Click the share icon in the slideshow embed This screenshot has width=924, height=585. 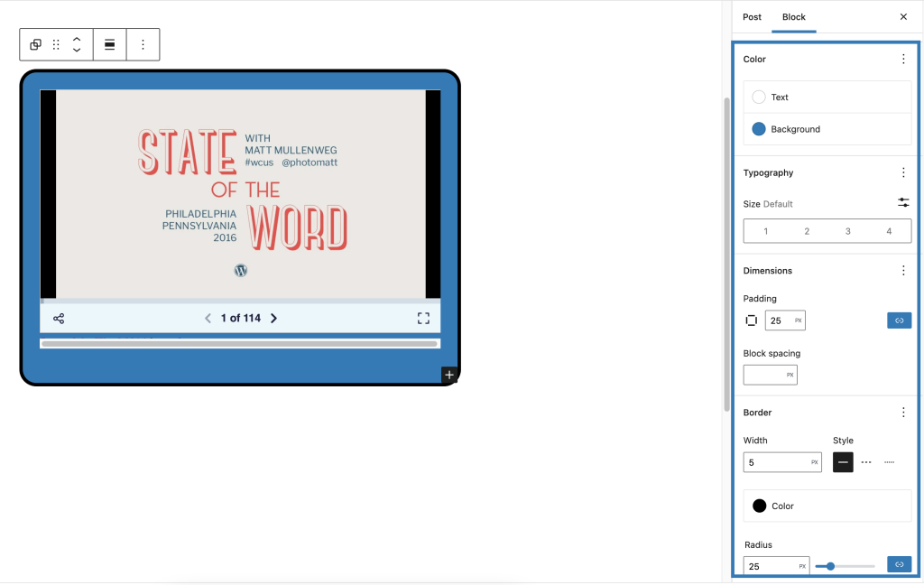tap(58, 318)
